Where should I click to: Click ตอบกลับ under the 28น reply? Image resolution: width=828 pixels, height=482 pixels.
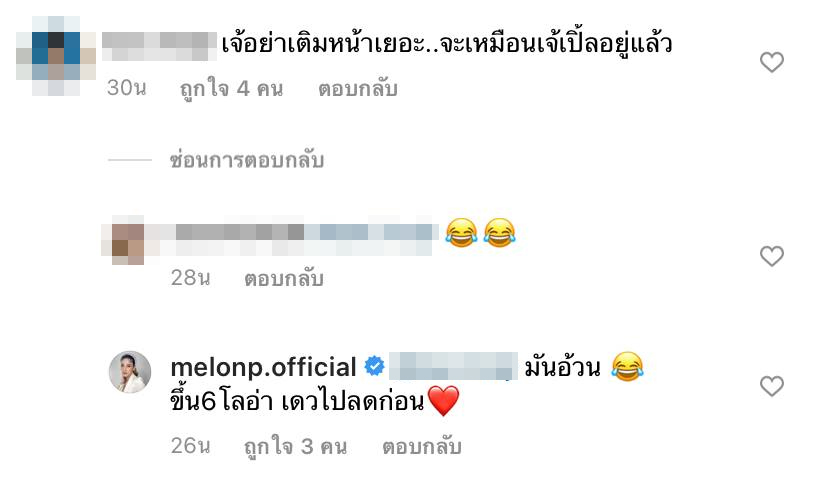pos(284,278)
